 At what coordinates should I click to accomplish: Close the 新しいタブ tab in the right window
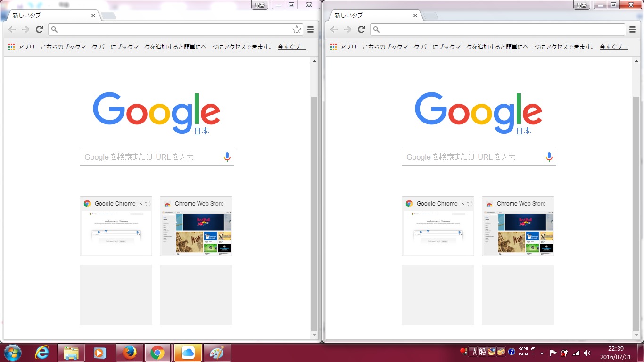click(415, 16)
